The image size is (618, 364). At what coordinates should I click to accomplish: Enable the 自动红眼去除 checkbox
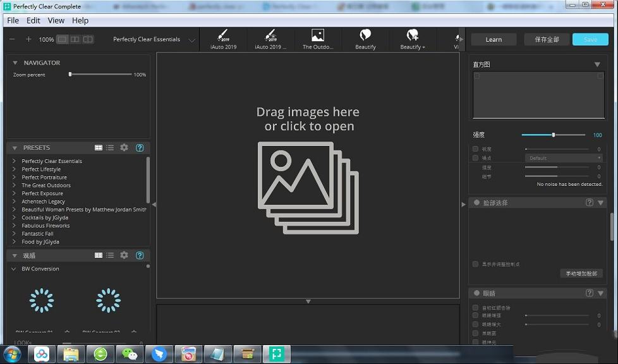click(x=476, y=308)
